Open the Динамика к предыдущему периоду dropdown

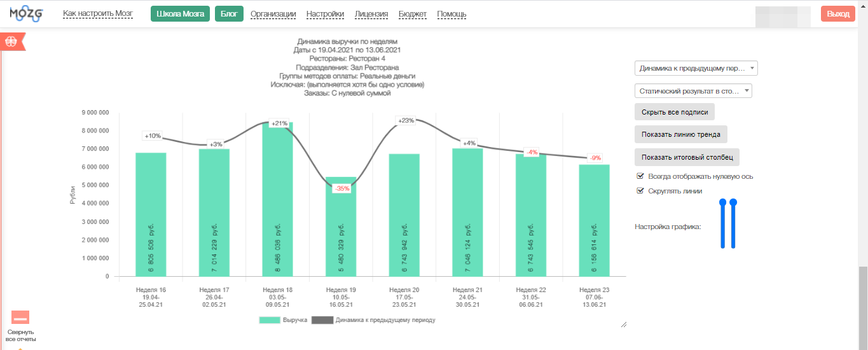(x=696, y=68)
